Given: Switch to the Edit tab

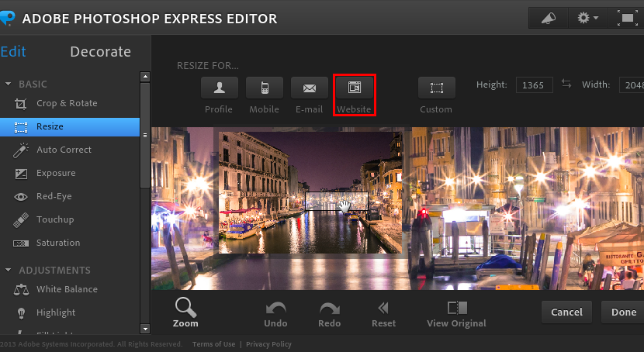Looking at the screenshot, I should pos(13,52).
